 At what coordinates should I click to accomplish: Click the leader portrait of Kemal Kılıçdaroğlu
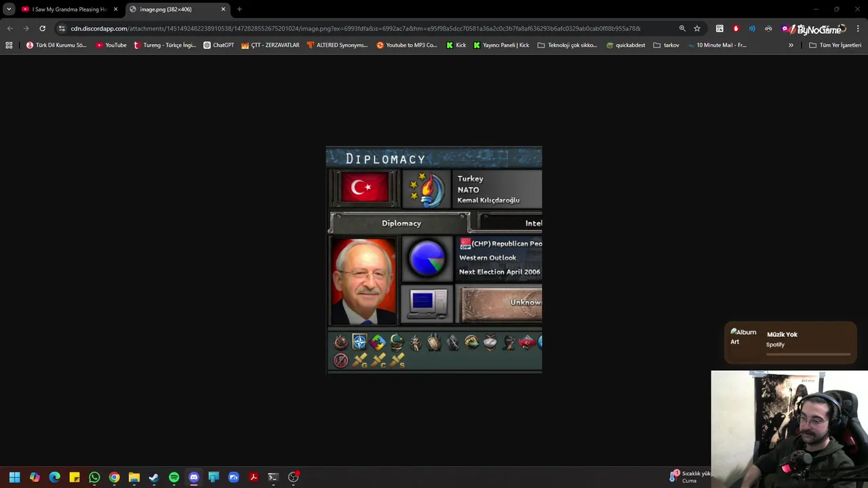[x=363, y=281]
